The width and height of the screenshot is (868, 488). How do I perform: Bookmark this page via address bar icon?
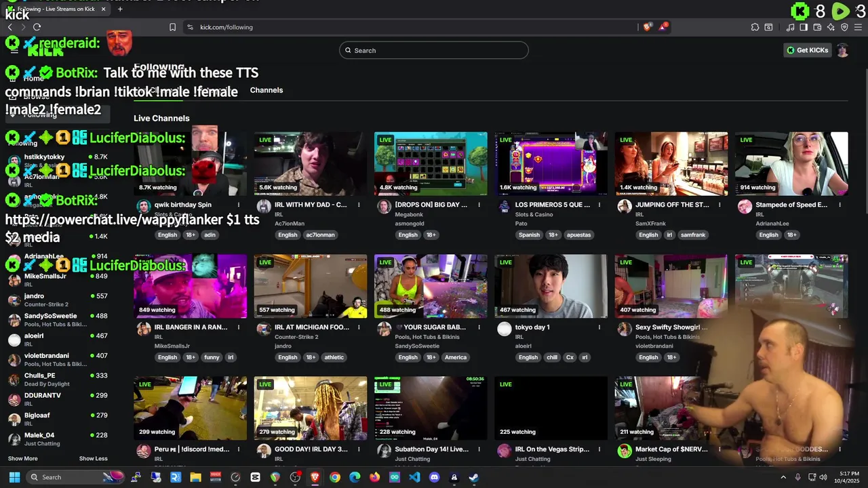172,27
